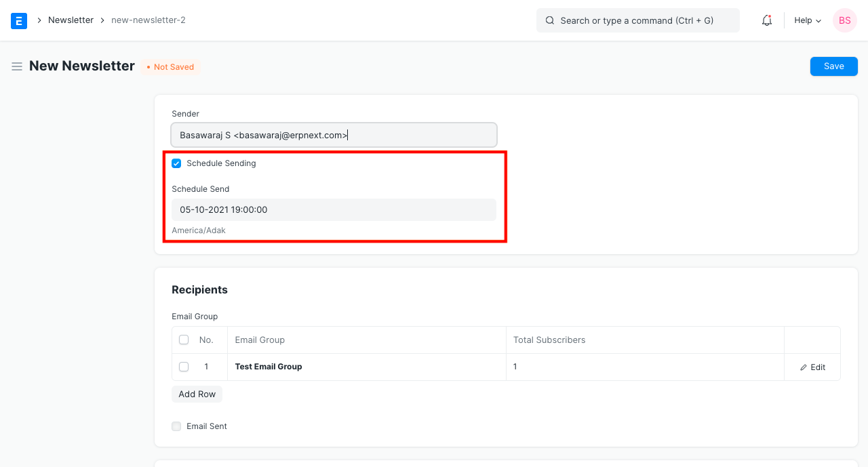Open the BS user avatar menu
Viewport: 868px width, 467px height.
[844, 20]
